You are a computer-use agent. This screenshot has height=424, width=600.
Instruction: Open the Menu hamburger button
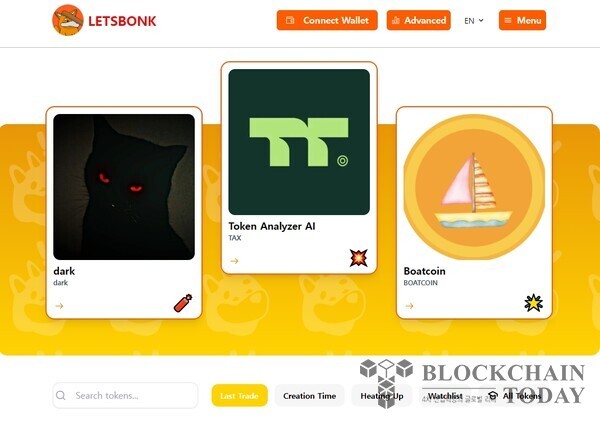coord(522,20)
